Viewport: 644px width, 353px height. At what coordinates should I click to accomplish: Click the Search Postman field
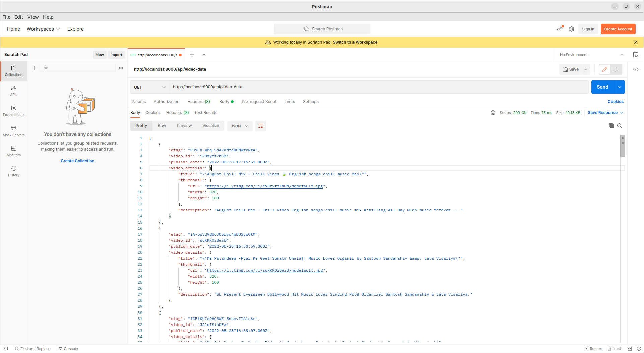(x=322, y=29)
